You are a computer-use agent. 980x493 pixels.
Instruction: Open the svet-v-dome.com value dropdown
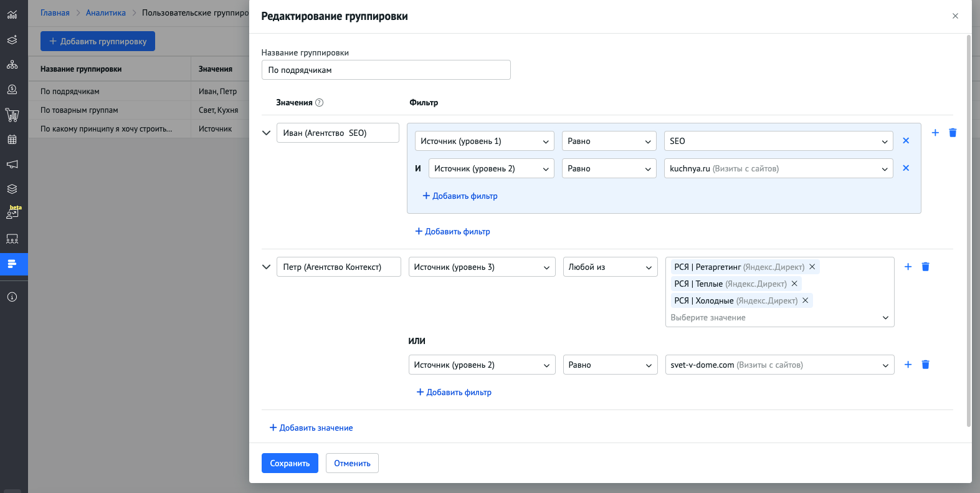(x=779, y=365)
